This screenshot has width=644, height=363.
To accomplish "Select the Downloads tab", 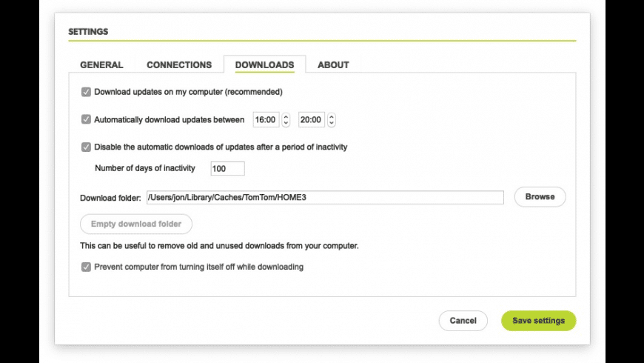I will pos(264,65).
